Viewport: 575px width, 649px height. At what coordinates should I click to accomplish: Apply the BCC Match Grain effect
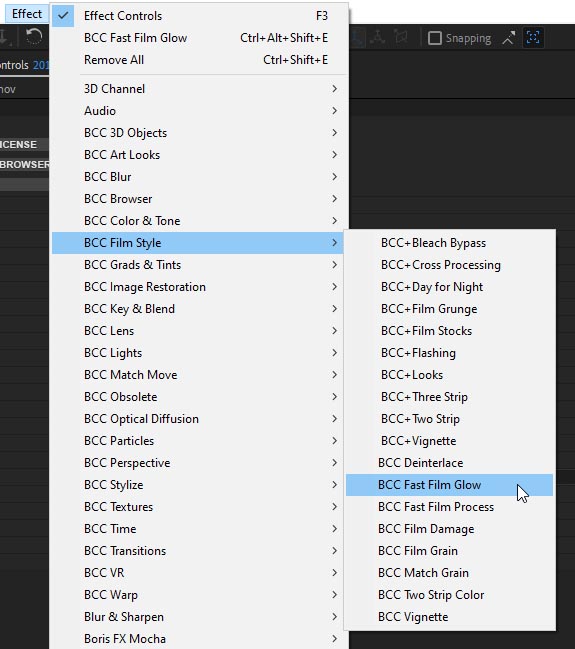point(450,572)
